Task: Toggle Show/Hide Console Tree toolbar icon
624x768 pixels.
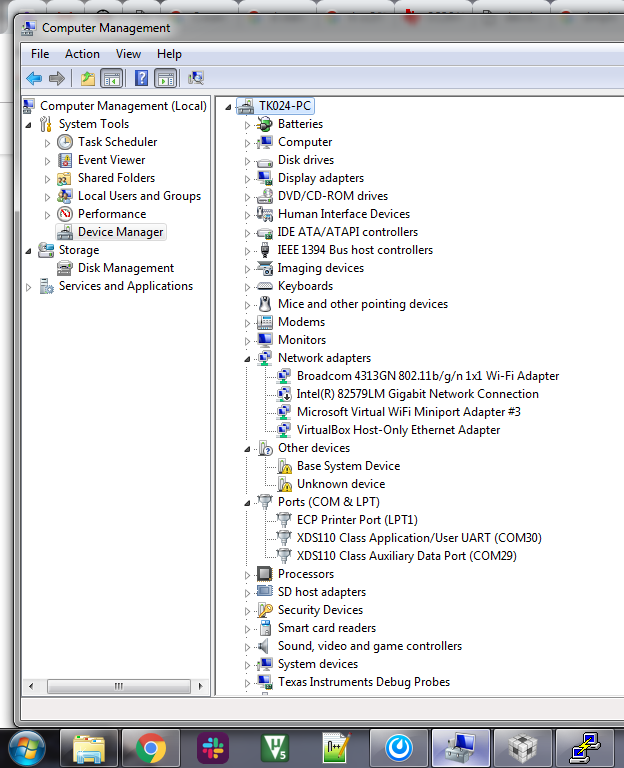Action: 111,78
